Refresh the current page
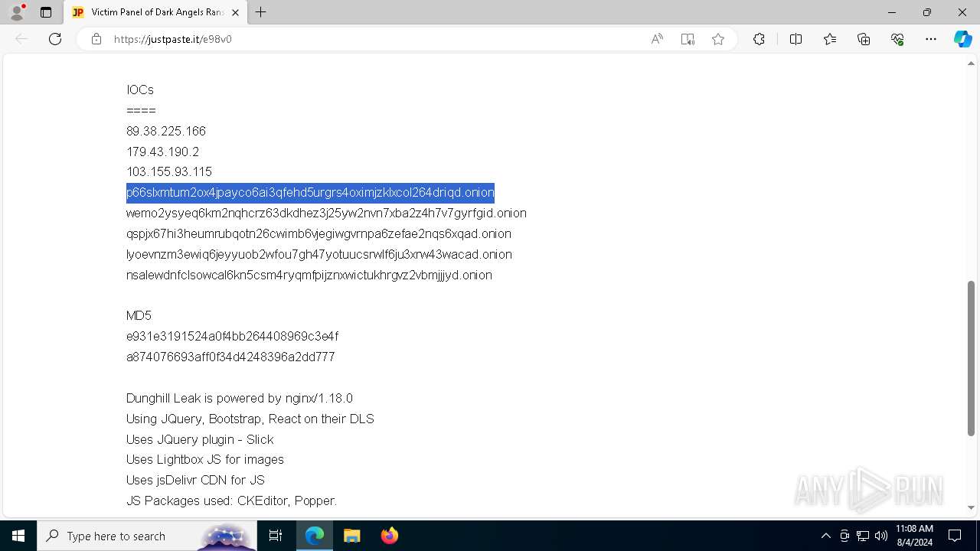Image resolution: width=980 pixels, height=551 pixels. [x=55, y=39]
